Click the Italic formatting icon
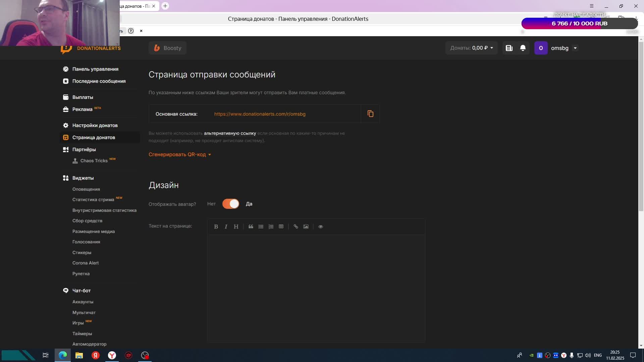 point(226,227)
